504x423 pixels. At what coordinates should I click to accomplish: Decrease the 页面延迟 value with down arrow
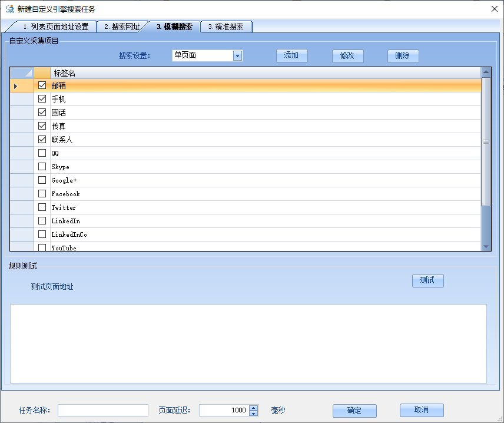coord(254,414)
